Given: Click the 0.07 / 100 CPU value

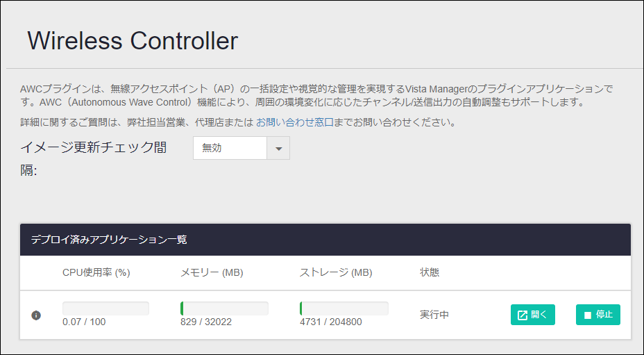Looking at the screenshot, I should (84, 322).
